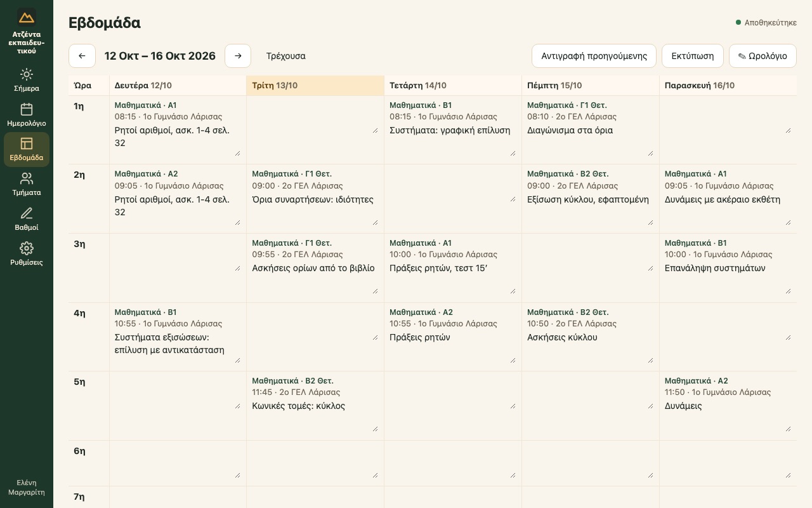Edit note 'Συστήματα εξισώσεων: επίλυση με αντικατάσταση'
The width and height of the screenshot is (812, 508).
click(177, 347)
